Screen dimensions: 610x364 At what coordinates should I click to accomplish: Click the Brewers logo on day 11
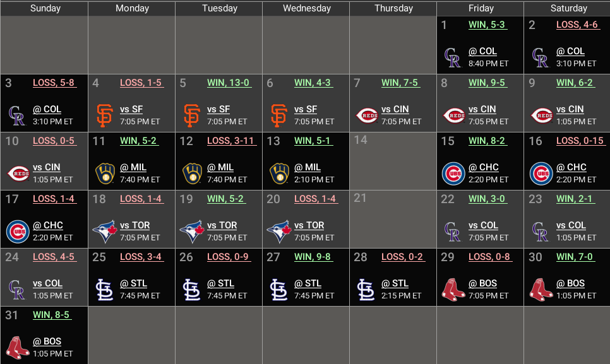pyautogui.click(x=104, y=173)
